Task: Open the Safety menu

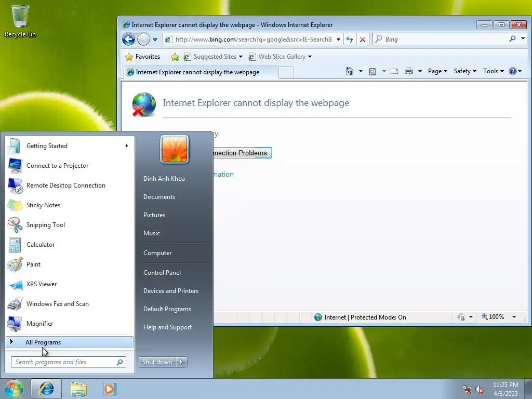Action: 465,71
